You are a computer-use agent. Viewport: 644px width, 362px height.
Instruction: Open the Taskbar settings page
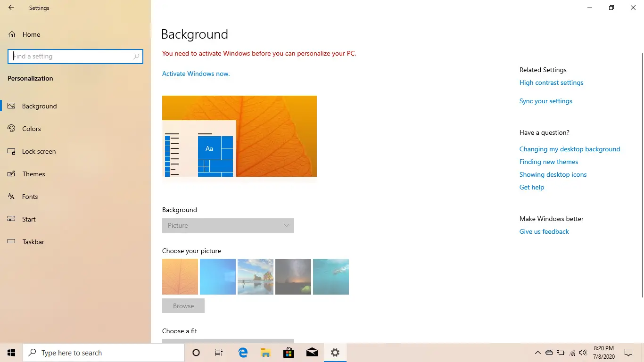[75, 242]
